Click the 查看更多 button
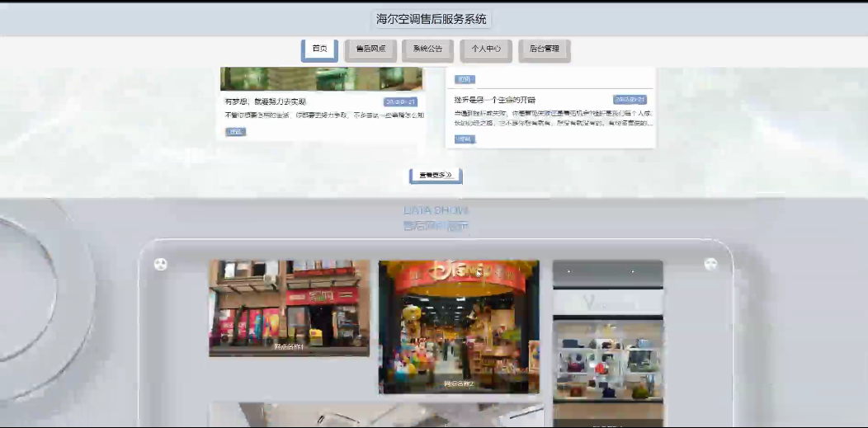 (436, 176)
